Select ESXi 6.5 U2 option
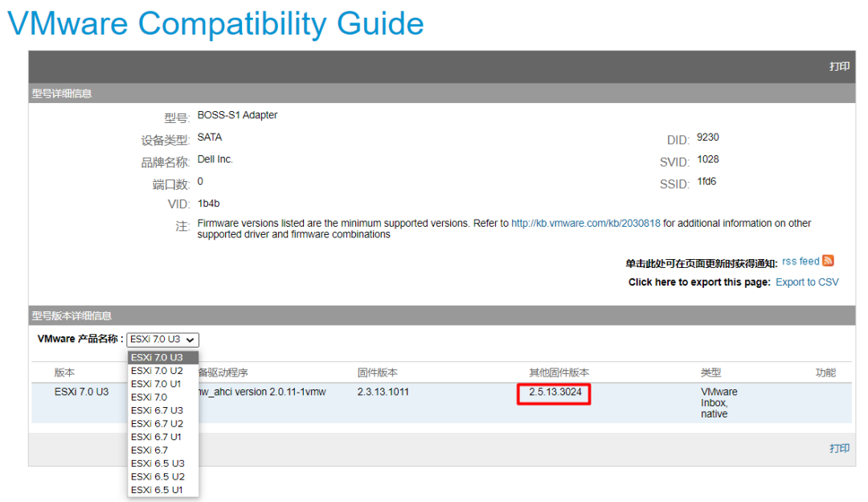Viewport: 868px width, 502px height. (x=162, y=477)
